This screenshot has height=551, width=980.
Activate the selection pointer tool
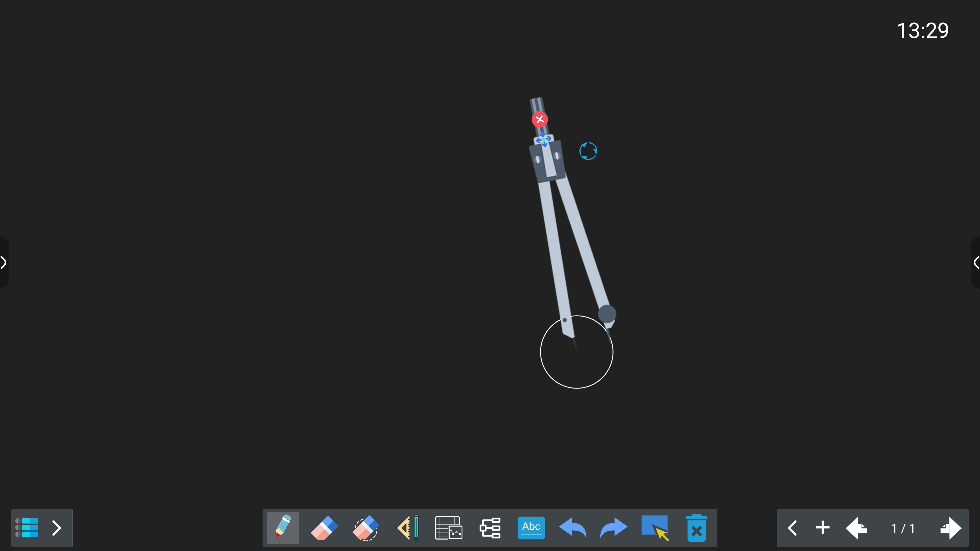(x=655, y=528)
